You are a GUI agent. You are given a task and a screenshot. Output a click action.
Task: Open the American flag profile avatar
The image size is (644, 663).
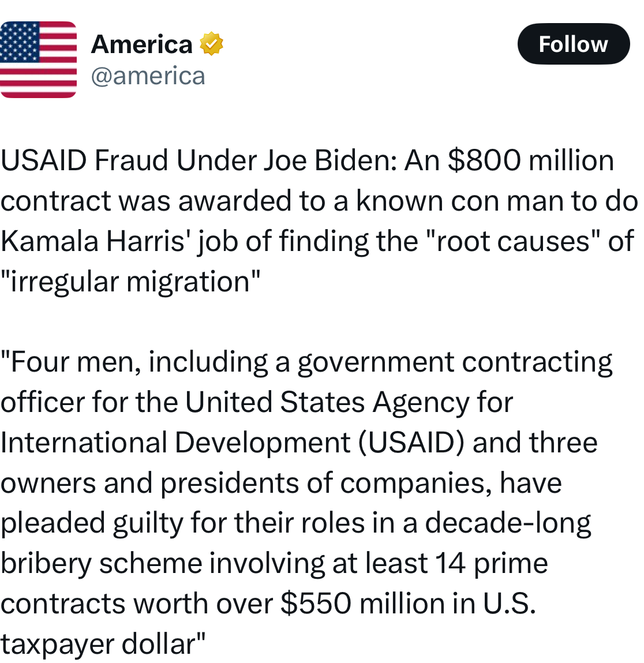coord(38,59)
